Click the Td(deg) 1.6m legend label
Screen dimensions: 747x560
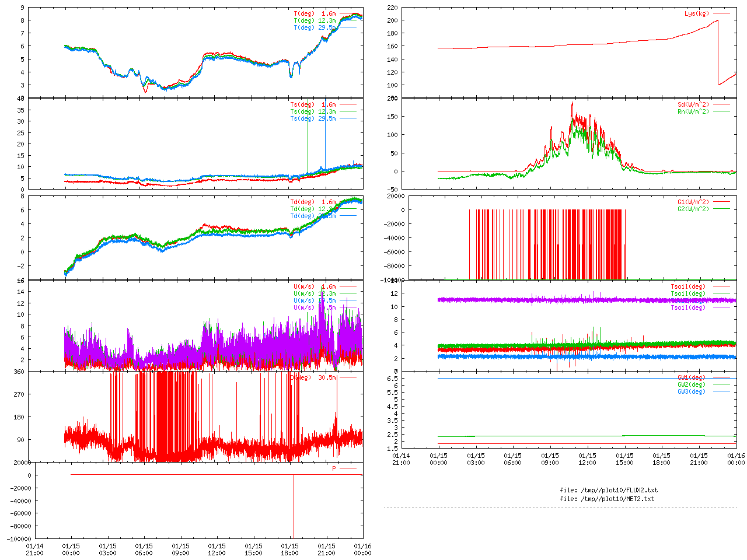coord(313,202)
